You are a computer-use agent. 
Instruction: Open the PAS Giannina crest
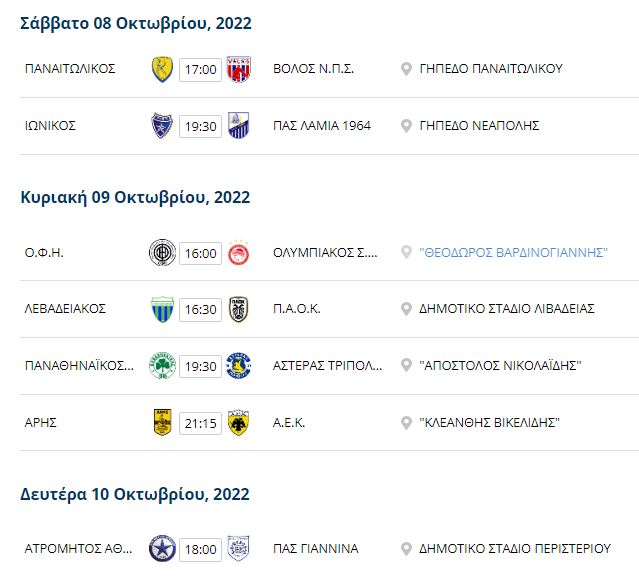(238, 548)
